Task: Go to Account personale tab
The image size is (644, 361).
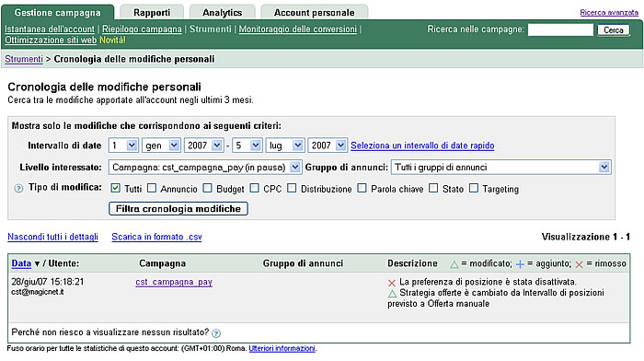Action: [x=315, y=12]
